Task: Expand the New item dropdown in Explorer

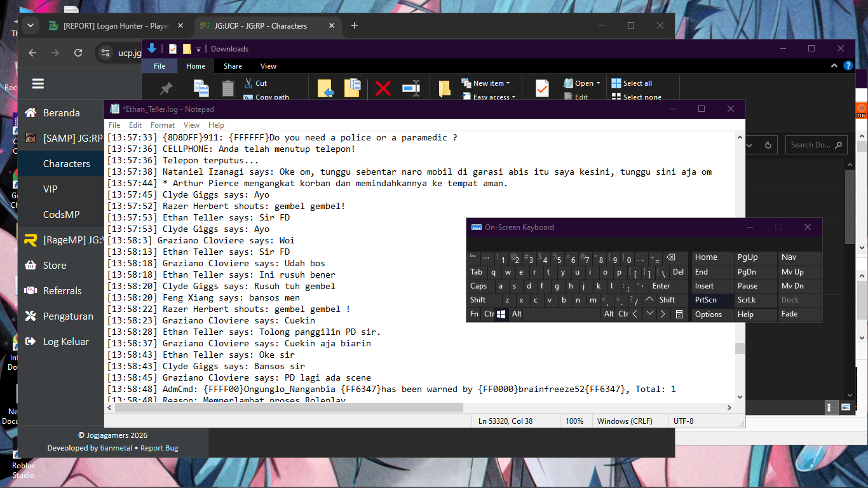Action: [508, 83]
